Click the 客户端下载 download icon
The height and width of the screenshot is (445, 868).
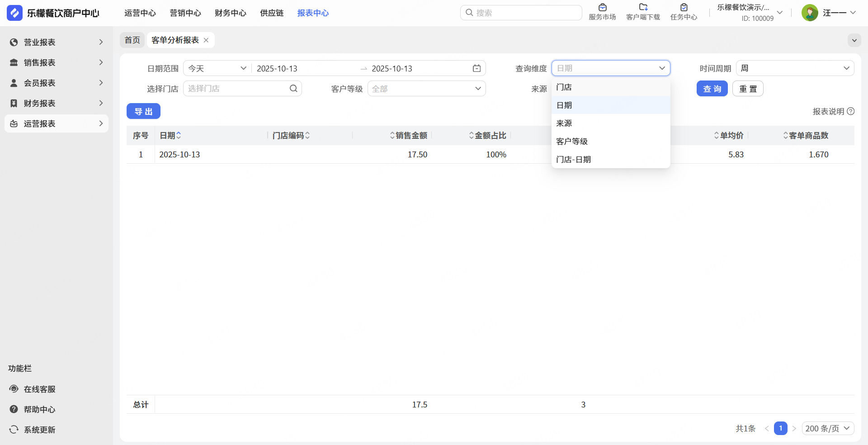click(643, 8)
